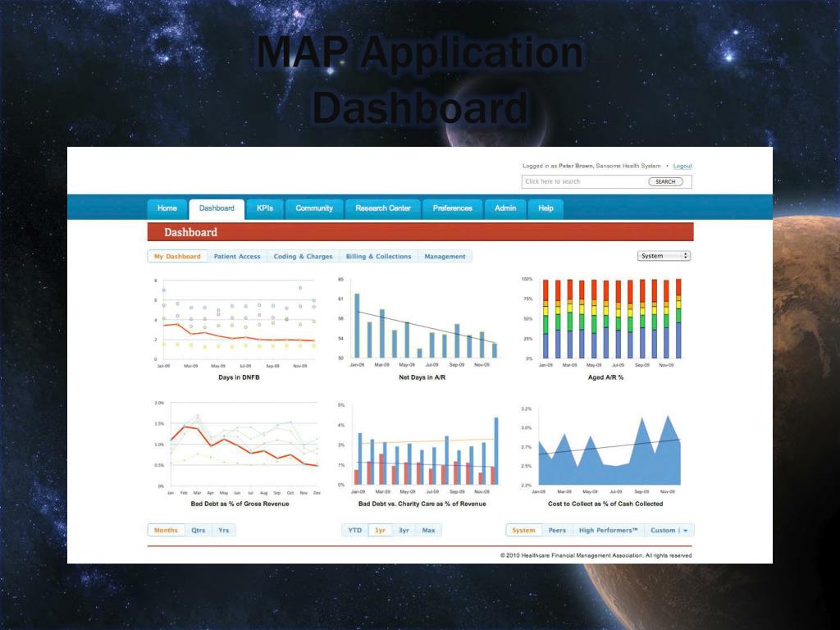Select the System comparison option
Screen dimensions: 840x630
tap(523, 531)
